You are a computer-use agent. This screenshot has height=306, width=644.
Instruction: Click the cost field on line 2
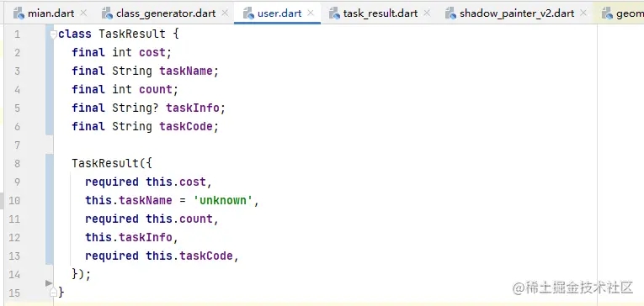tap(152, 52)
